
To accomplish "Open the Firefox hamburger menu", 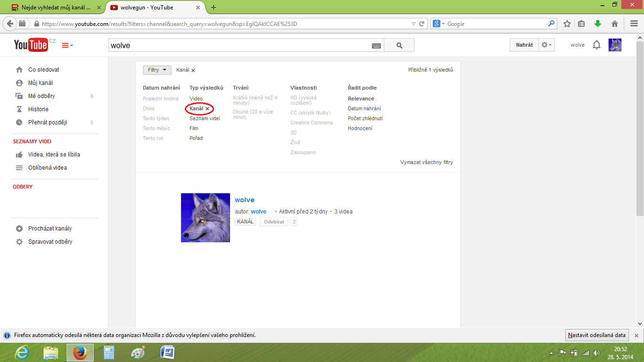I will tap(634, 24).
